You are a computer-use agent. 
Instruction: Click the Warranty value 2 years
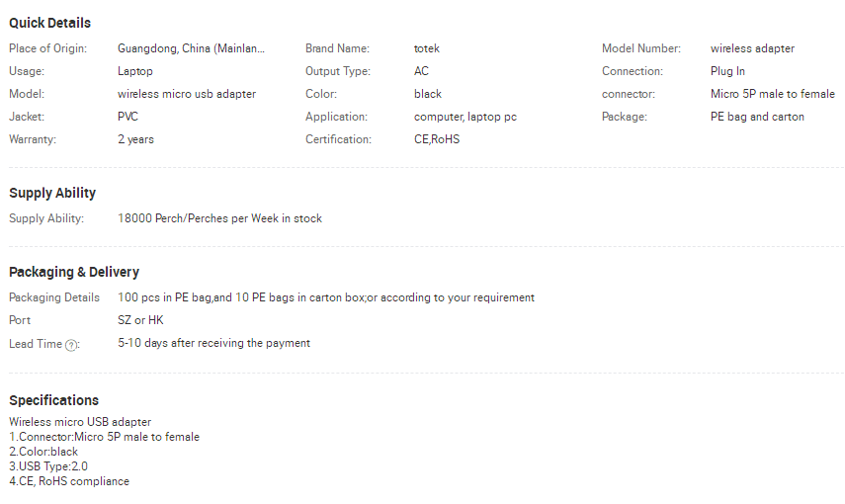click(x=135, y=139)
